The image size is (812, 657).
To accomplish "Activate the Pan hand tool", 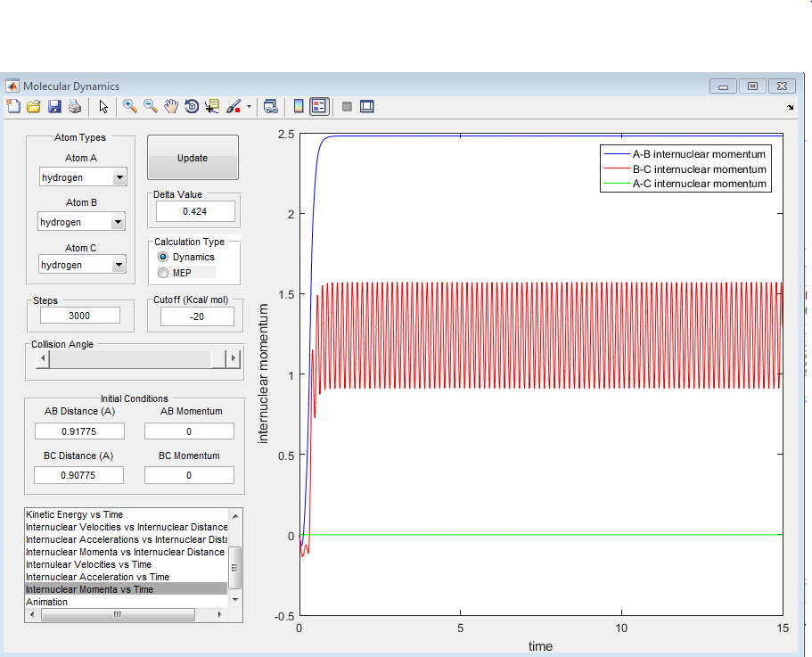I will tap(171, 106).
